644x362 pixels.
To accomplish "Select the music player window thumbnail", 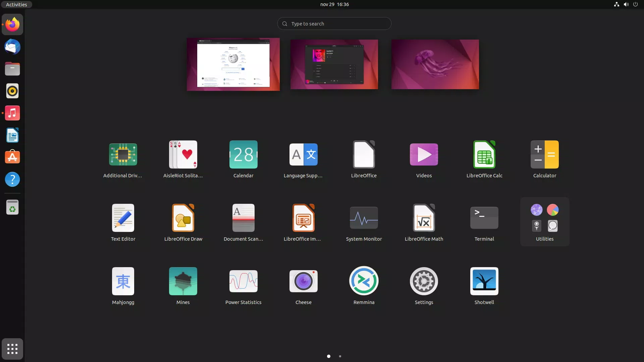I will pyautogui.click(x=334, y=64).
